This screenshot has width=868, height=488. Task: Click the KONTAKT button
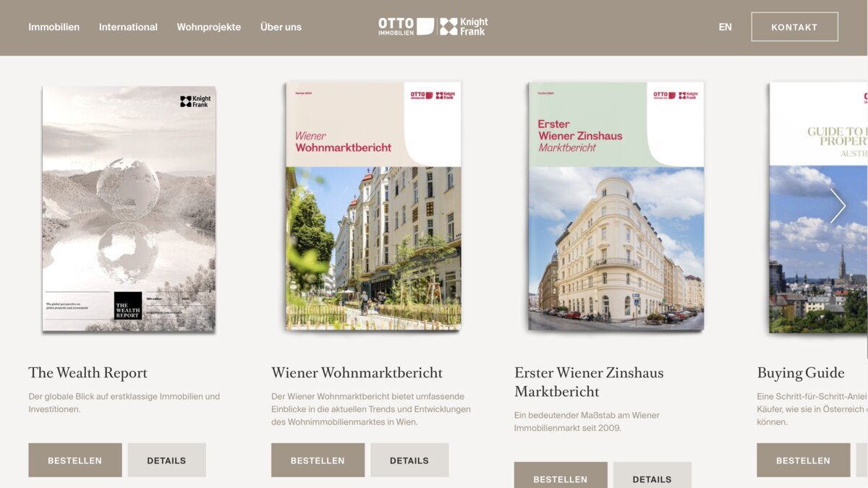794,27
